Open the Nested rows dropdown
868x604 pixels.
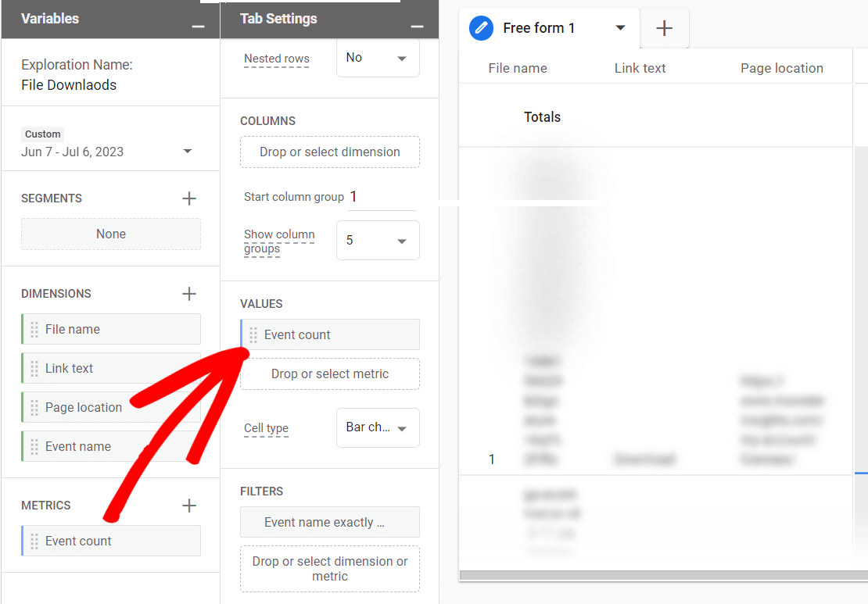378,57
